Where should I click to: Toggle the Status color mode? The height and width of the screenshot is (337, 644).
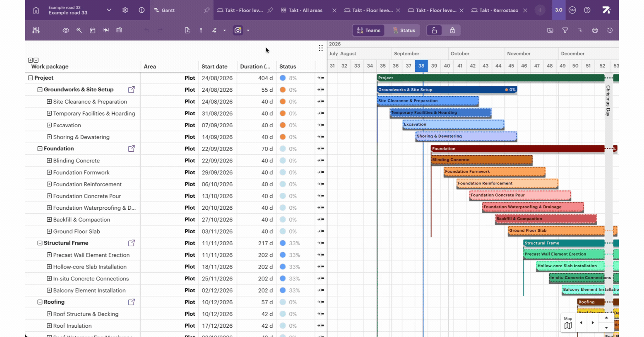[x=404, y=30]
